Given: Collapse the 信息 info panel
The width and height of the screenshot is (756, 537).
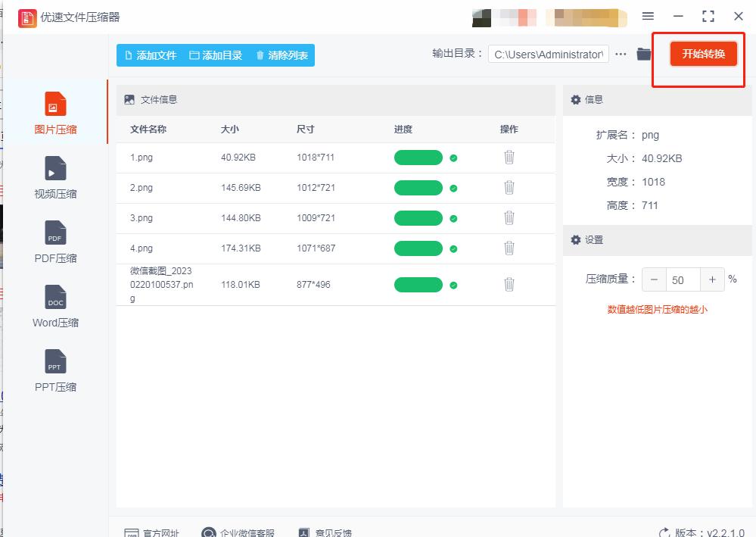Looking at the screenshot, I should [590, 99].
